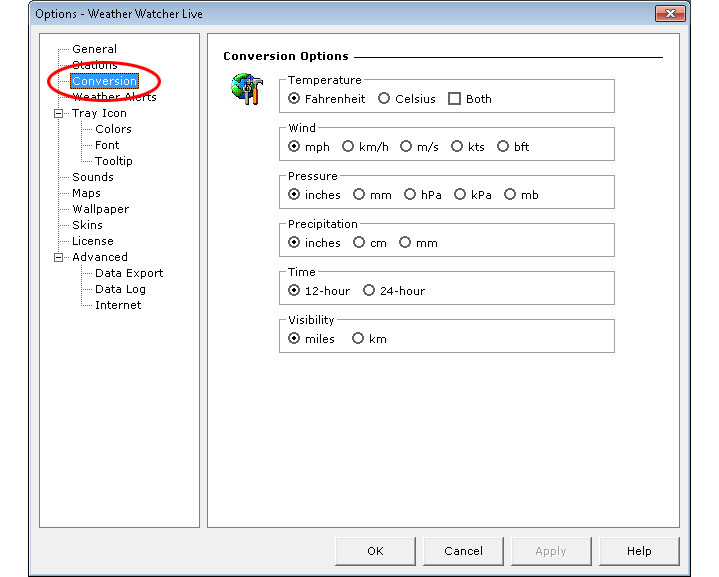The height and width of the screenshot is (577, 719).
Task: Select Celsius temperature unit
Action: coord(384,99)
